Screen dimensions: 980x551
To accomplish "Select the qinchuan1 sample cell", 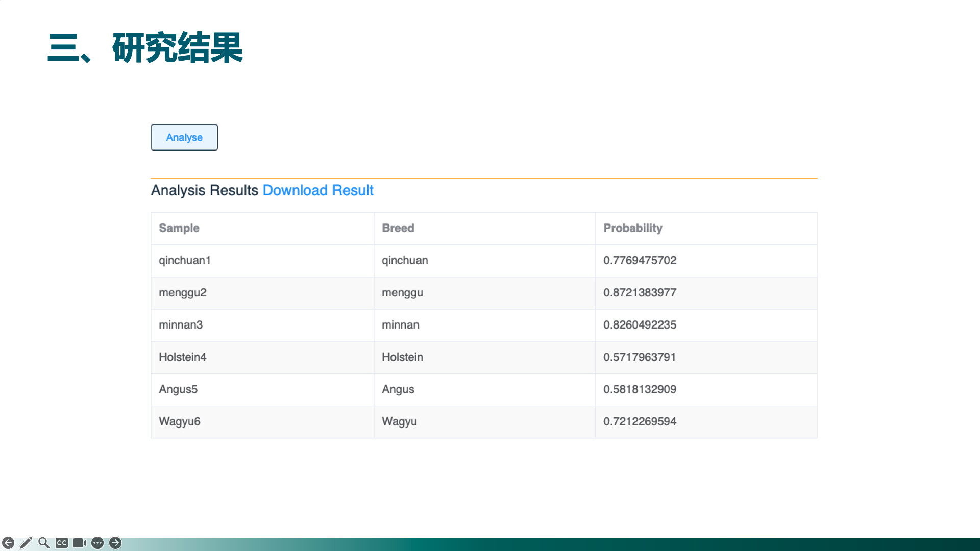I will (185, 260).
